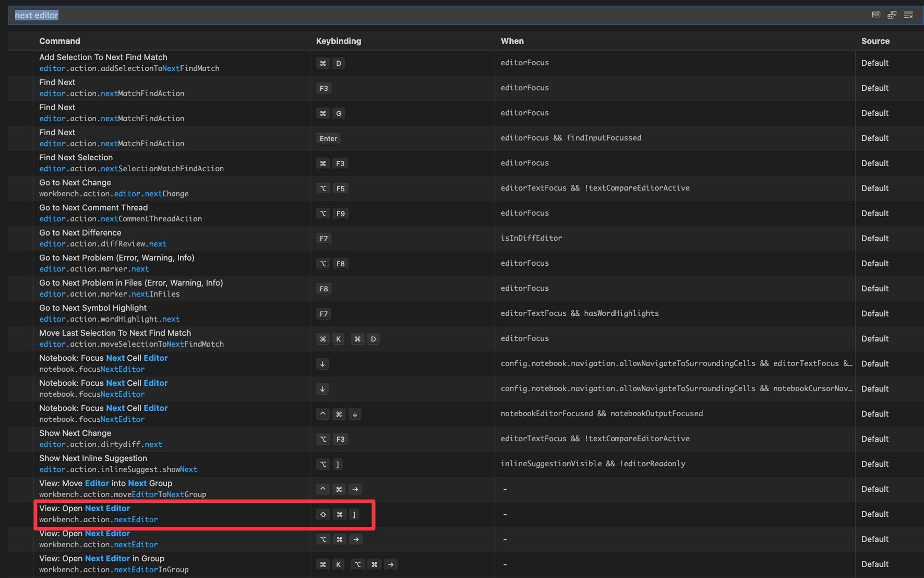
Task: Select 'Move Last Selection To Next Find Match'
Action: pos(115,333)
